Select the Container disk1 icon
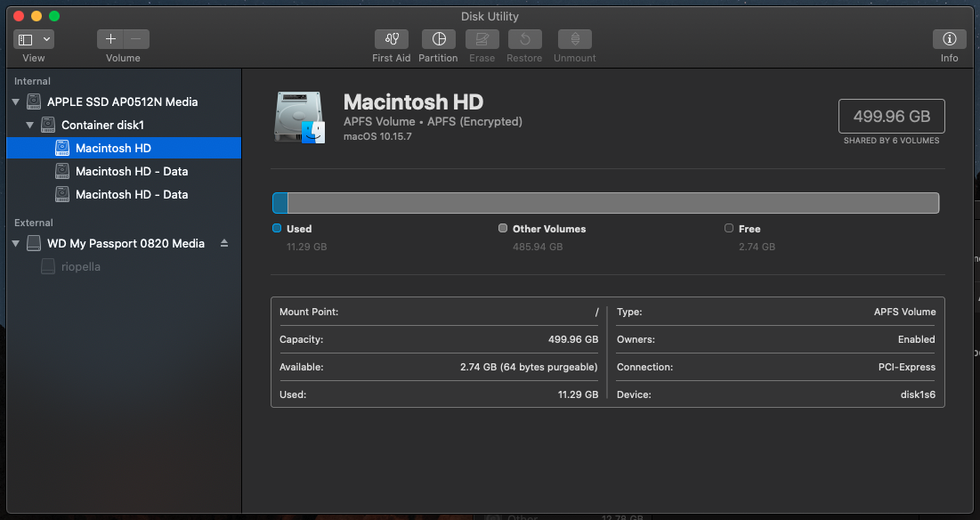 tap(48, 125)
